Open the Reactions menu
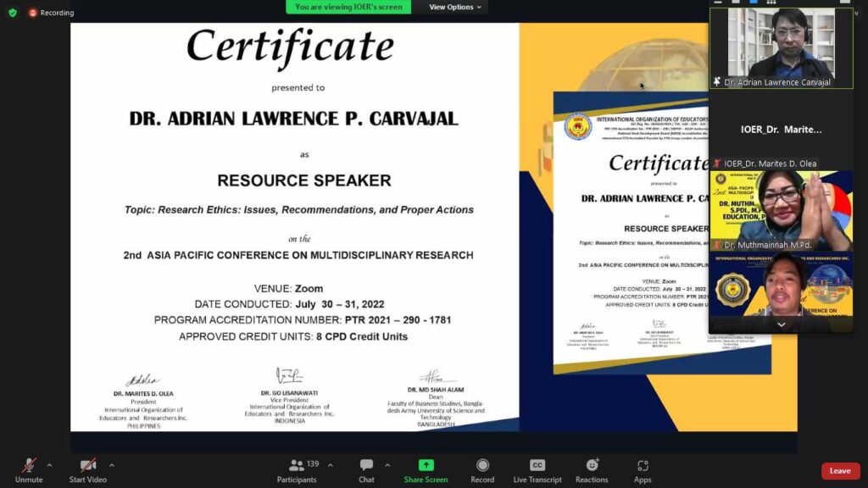Viewport: 868px width, 488px height. [x=592, y=466]
